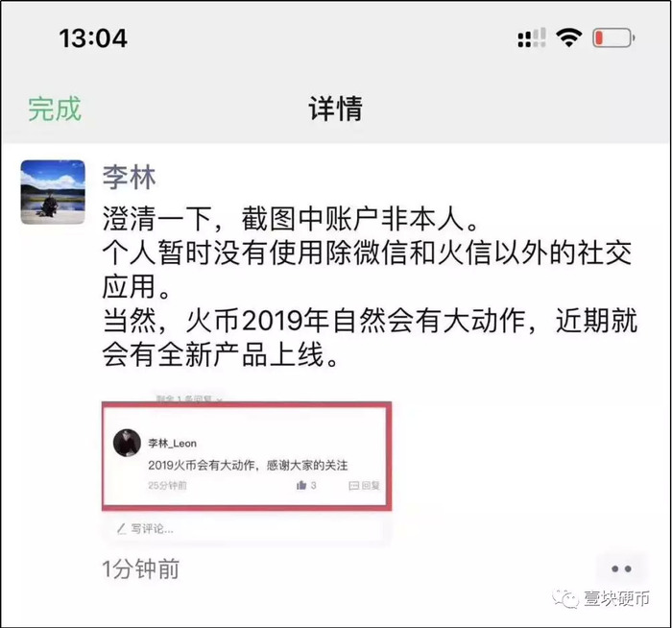Click the thumbs-up like icon
Viewport: 672px width, 628px height.
(301, 485)
